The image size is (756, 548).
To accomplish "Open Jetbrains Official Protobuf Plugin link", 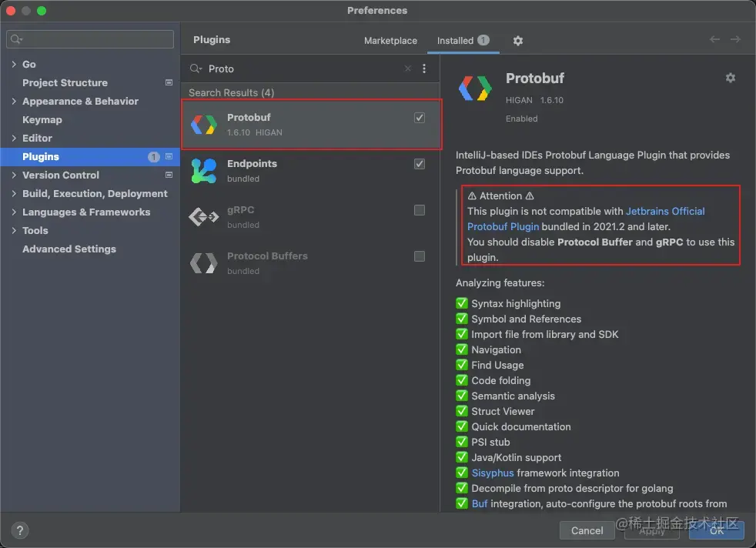I will 586,219.
